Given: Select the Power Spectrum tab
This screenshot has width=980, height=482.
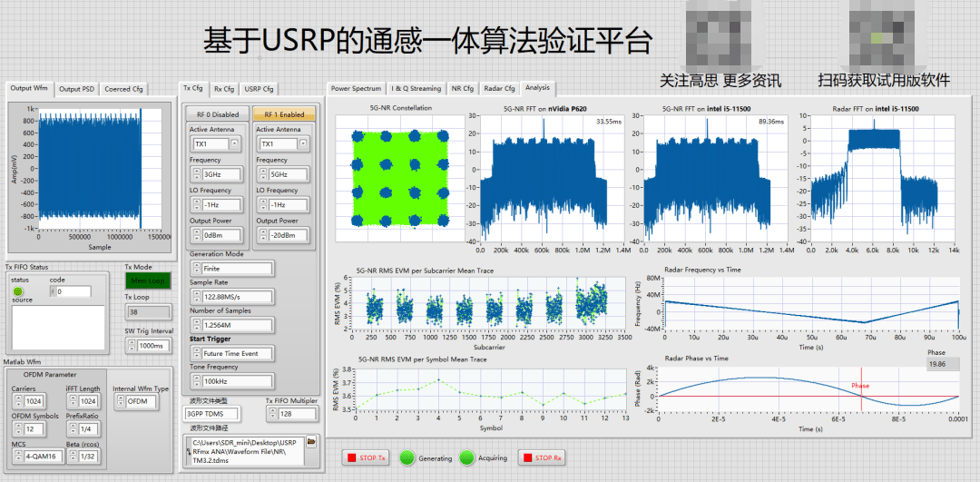Looking at the screenshot, I should [x=356, y=89].
